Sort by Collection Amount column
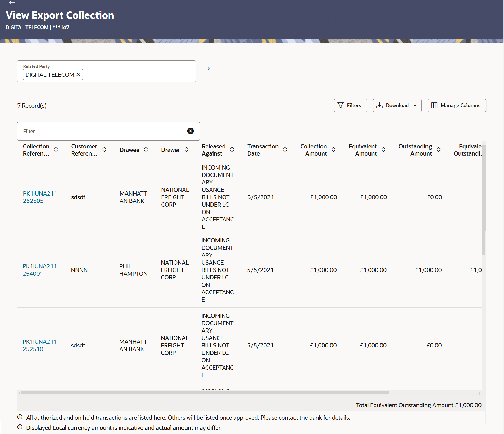The width and height of the screenshot is (504, 434). pyautogui.click(x=333, y=150)
